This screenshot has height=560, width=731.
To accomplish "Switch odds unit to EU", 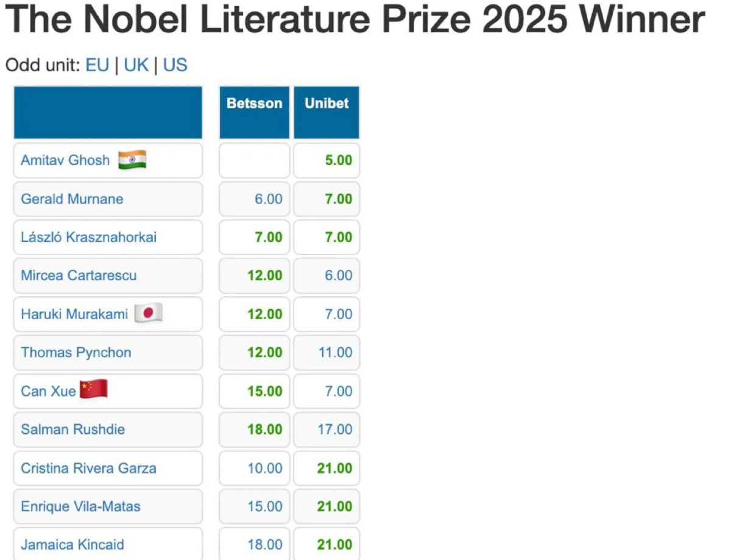I will pyautogui.click(x=97, y=65).
